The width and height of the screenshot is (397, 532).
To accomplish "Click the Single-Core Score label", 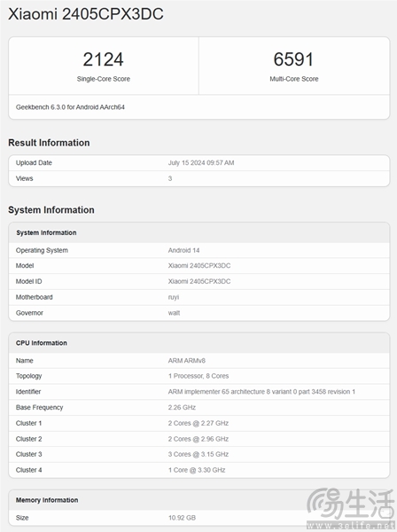I will [x=104, y=79].
